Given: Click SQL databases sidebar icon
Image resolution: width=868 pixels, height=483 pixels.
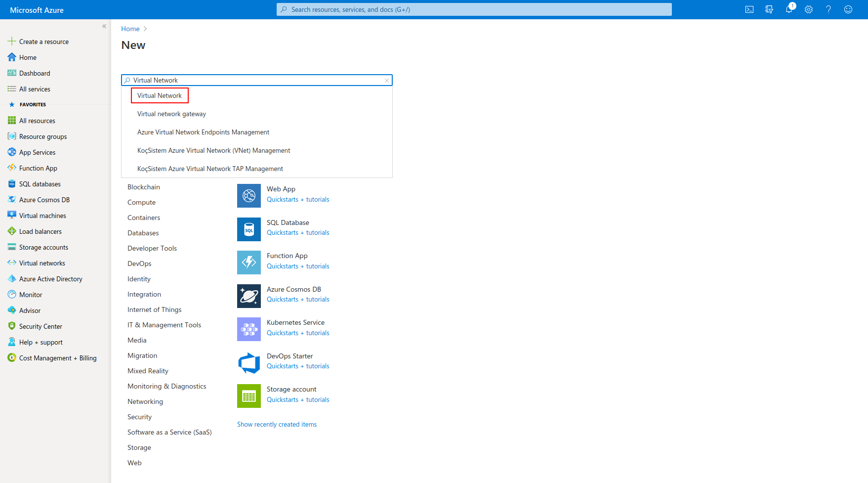Looking at the screenshot, I should [12, 184].
